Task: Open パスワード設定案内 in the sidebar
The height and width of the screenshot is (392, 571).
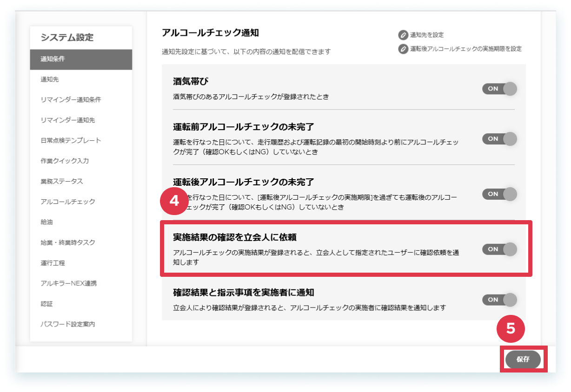Action: click(81, 325)
